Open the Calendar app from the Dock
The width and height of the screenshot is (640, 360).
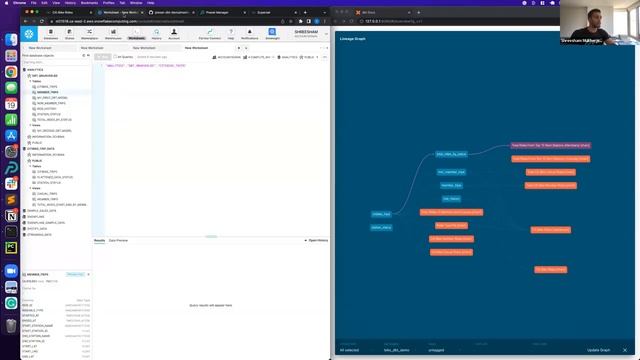pyautogui.click(x=11, y=104)
